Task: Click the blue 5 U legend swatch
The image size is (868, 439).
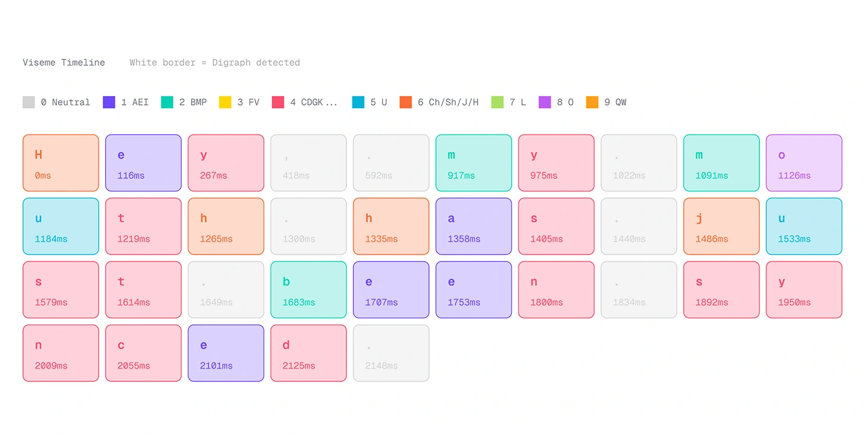Action: click(358, 102)
